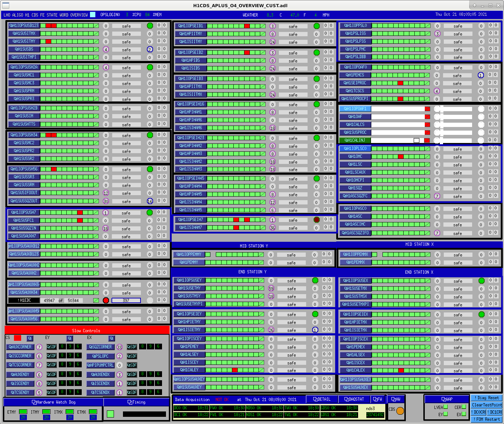Toggle the LVEA indicator in WAP panel
This screenshot has height=424, width=504.
point(446,407)
